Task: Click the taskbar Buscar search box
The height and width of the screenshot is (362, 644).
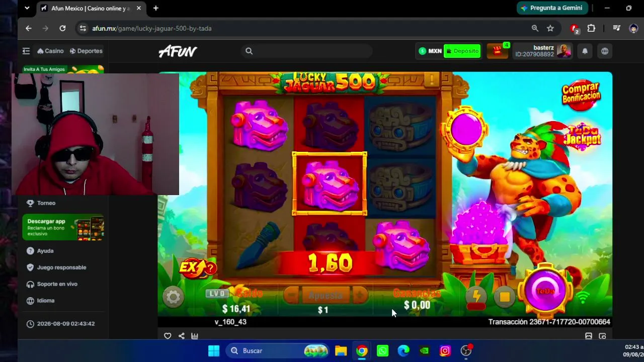Action: tap(277, 350)
